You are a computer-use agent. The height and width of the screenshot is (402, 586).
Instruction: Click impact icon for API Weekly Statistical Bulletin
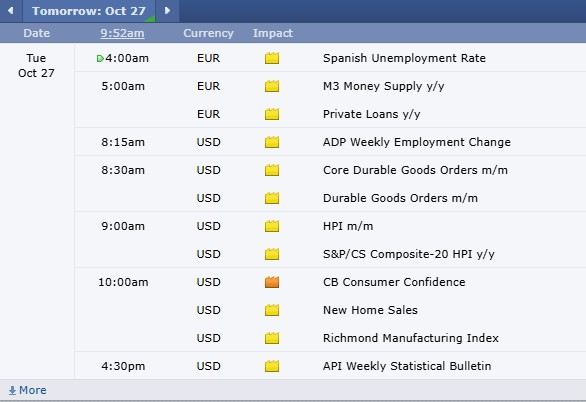coord(272,366)
